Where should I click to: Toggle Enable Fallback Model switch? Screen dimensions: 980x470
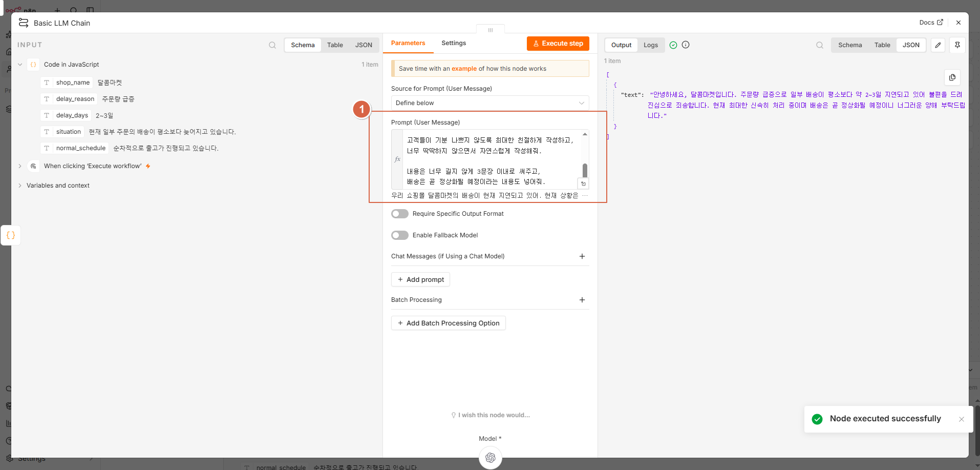pos(400,235)
